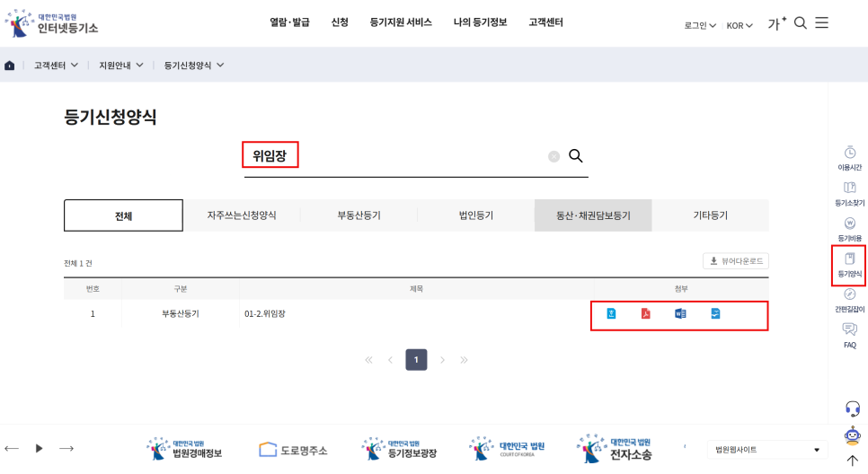The width and height of the screenshot is (868, 474).
Task: Play the footer banner carousel
Action: click(x=39, y=448)
